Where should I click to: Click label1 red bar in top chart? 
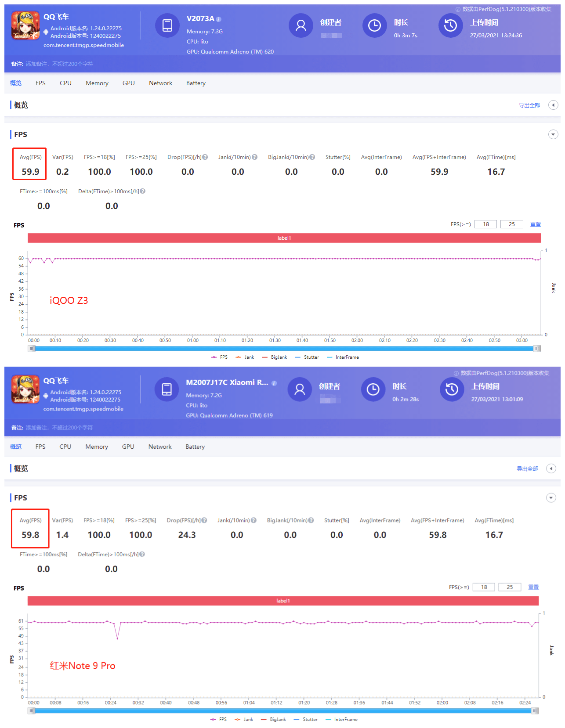pyautogui.click(x=284, y=238)
